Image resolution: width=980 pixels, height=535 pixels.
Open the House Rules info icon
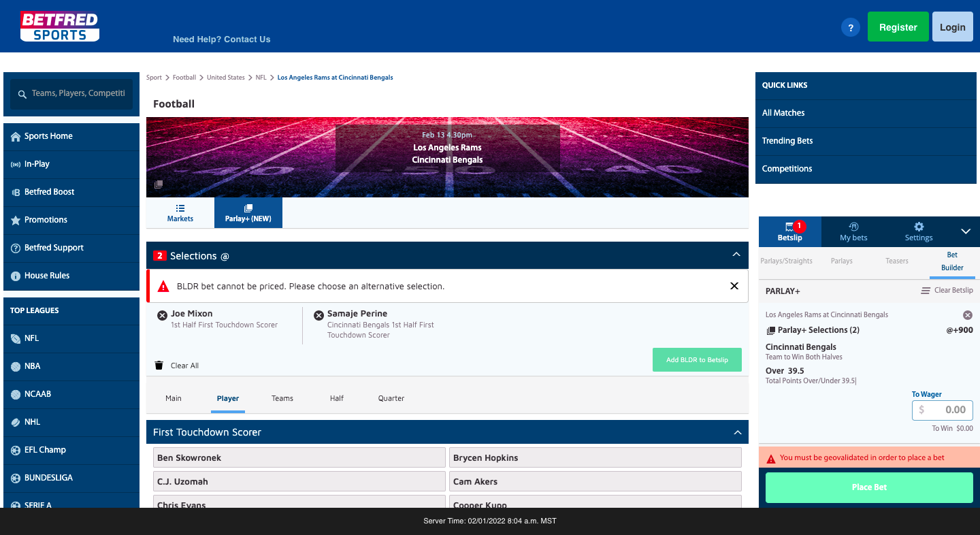tap(16, 276)
